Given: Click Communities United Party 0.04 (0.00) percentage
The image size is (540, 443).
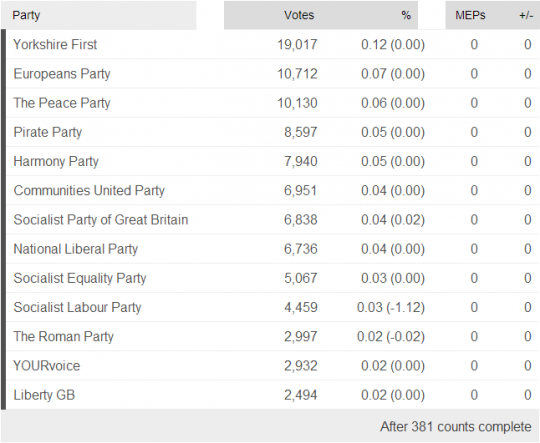Looking at the screenshot, I should 393,191.
